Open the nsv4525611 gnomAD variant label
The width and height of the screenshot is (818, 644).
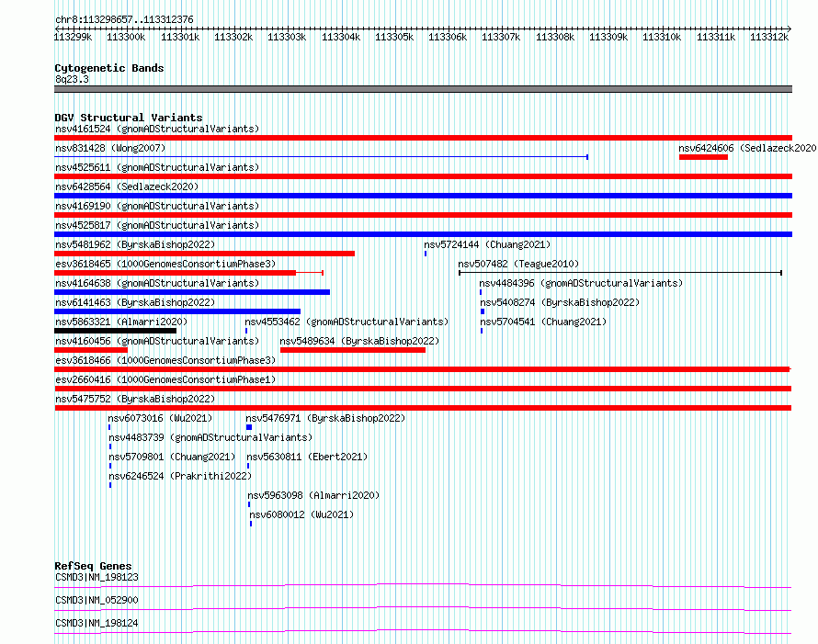pyautogui.click(x=157, y=167)
